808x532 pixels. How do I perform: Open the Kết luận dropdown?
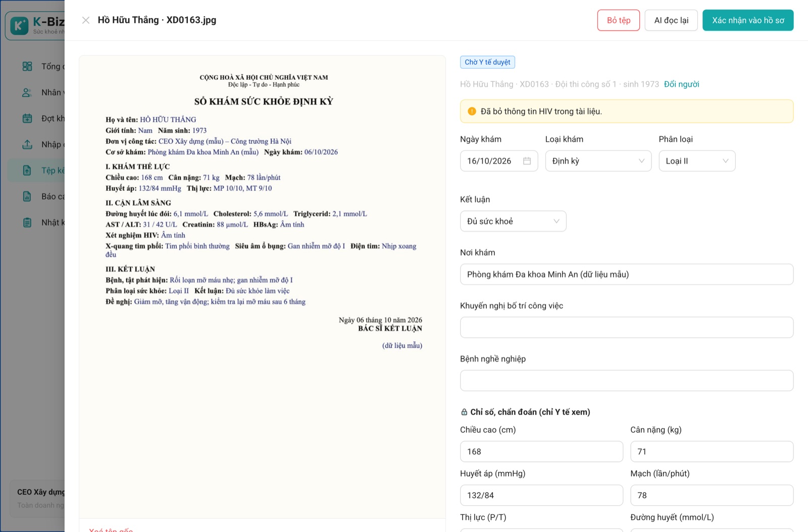513,221
